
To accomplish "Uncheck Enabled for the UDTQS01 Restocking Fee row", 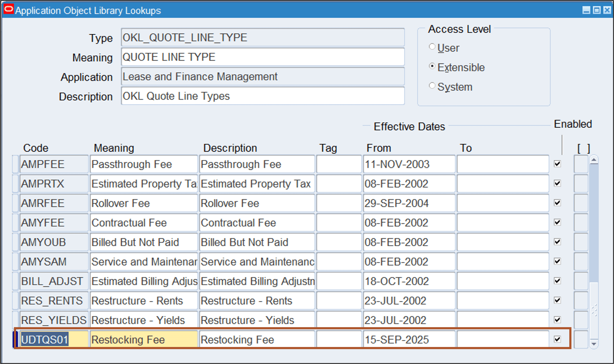I will [557, 339].
